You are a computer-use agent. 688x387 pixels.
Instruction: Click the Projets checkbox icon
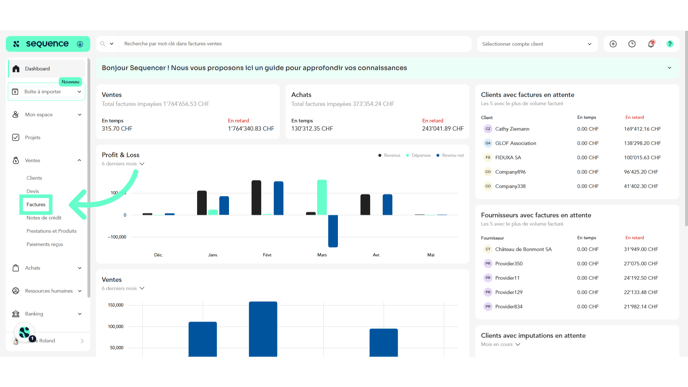tap(15, 137)
